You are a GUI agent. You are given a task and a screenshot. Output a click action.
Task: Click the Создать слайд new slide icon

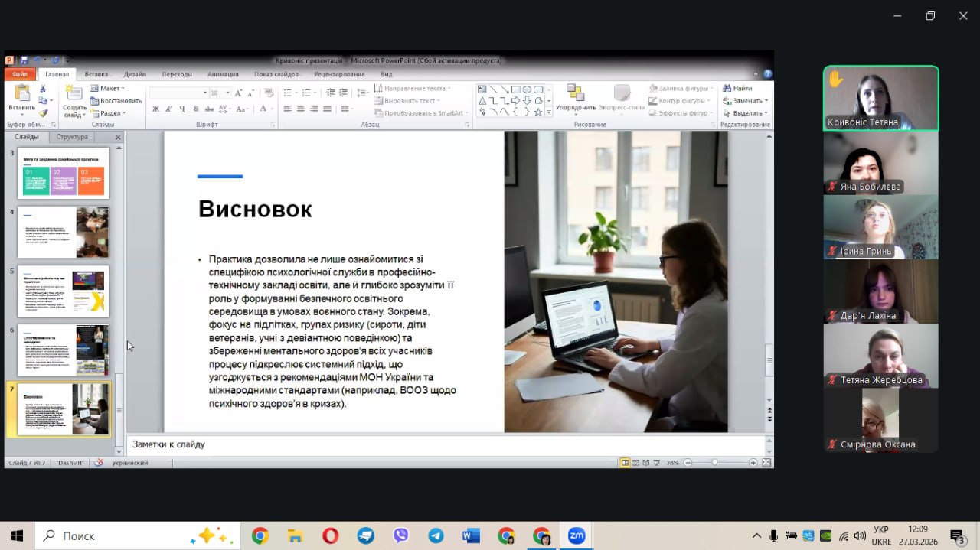pos(74,94)
